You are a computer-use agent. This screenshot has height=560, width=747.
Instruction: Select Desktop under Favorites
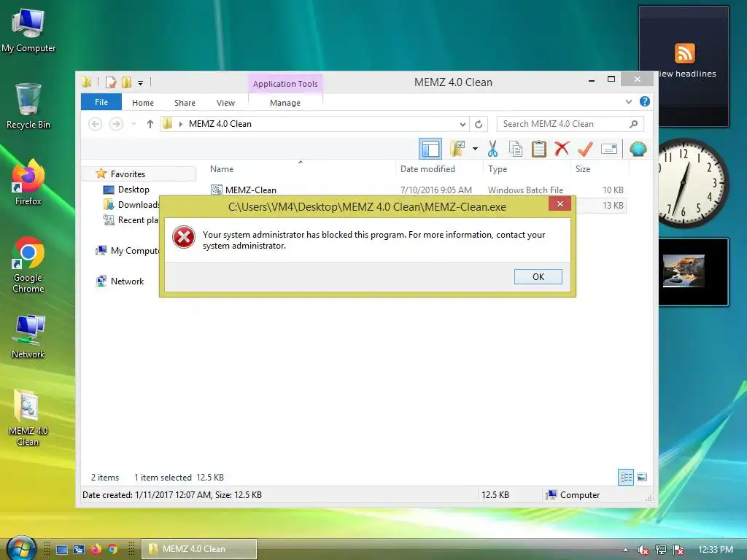(133, 190)
